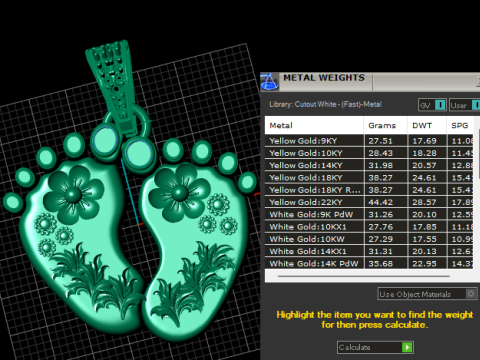Viewport: 480px width, 360px height.
Task: Select the White Gold:14KX1 row
Action: click(369, 251)
